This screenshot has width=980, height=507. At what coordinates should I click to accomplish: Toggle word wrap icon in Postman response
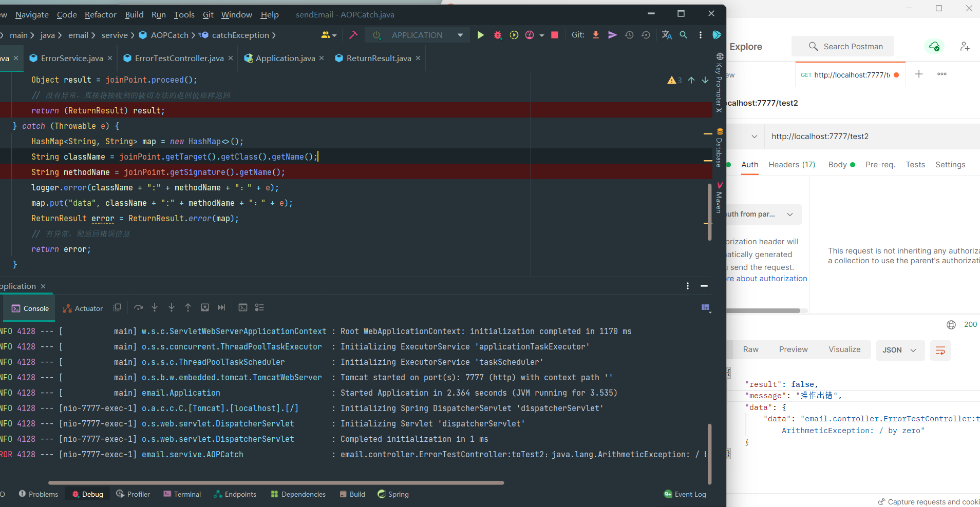pos(940,350)
